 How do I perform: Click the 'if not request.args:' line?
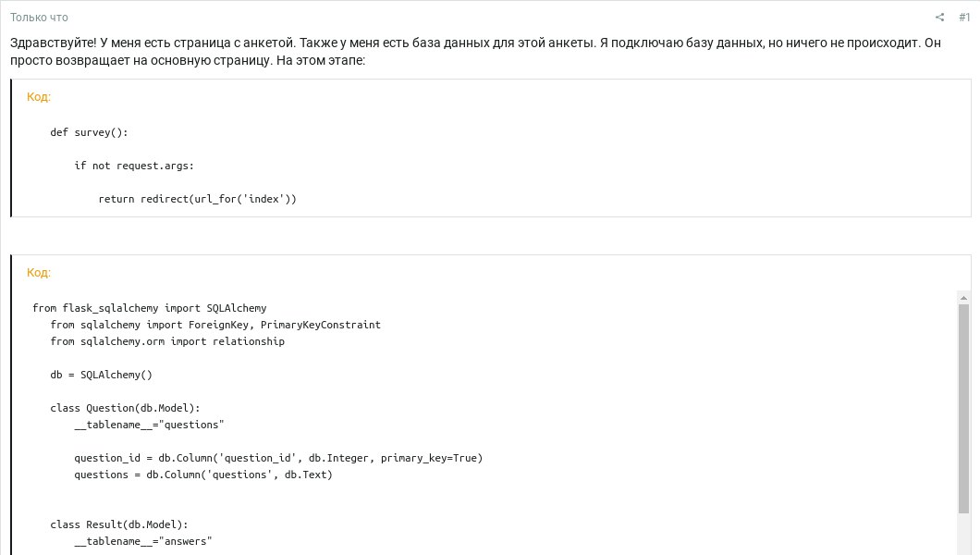pyautogui.click(x=134, y=166)
